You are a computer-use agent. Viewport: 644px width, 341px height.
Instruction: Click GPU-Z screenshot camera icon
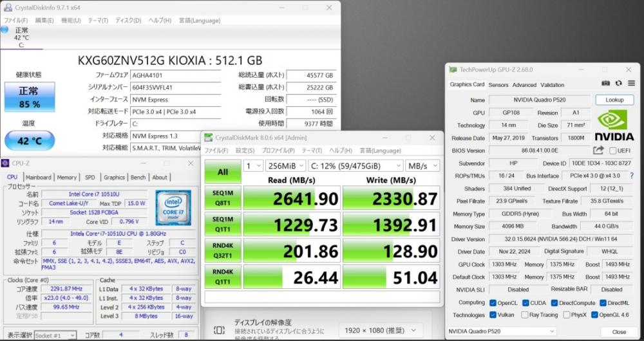pos(605,83)
